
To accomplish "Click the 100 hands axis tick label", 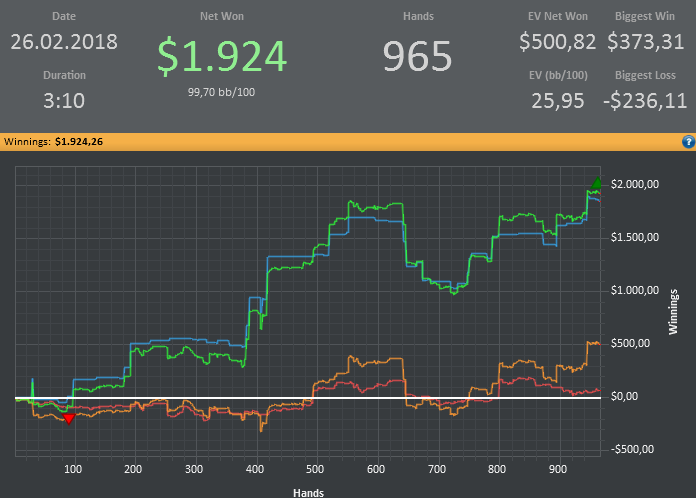I will pos(73,469).
